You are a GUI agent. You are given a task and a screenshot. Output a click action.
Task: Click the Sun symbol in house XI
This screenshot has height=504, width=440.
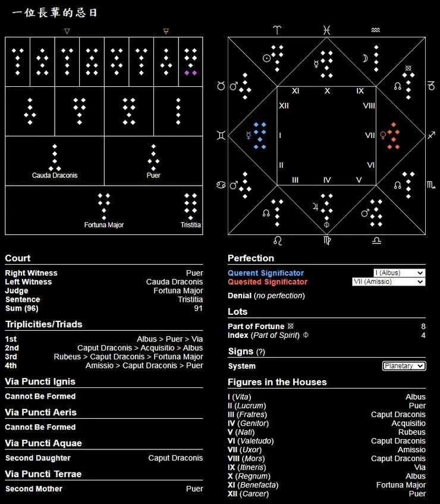pyautogui.click(x=266, y=58)
